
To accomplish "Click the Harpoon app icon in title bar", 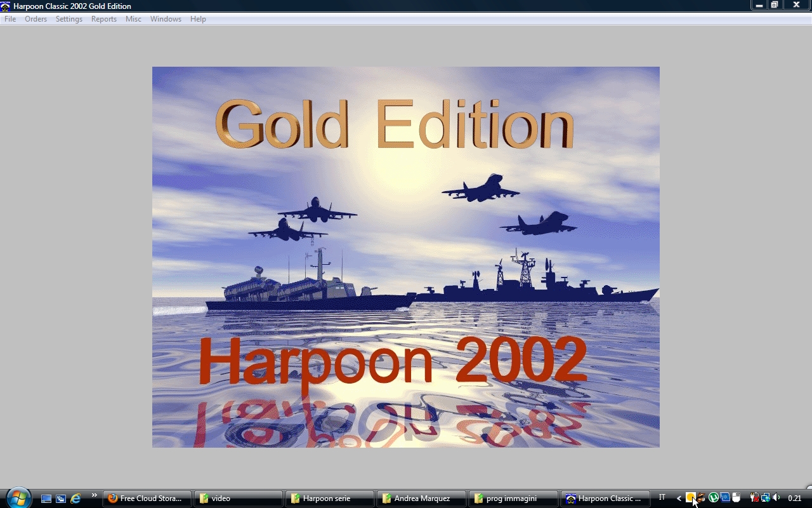I will [6, 6].
